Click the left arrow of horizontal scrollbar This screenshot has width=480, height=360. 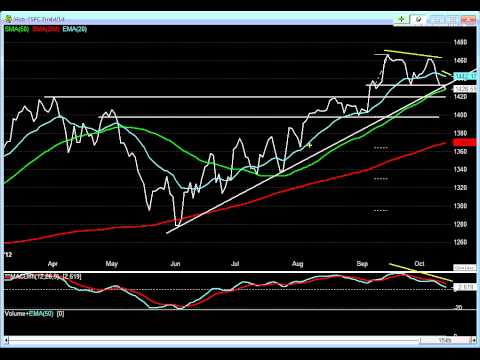[x=7, y=340]
